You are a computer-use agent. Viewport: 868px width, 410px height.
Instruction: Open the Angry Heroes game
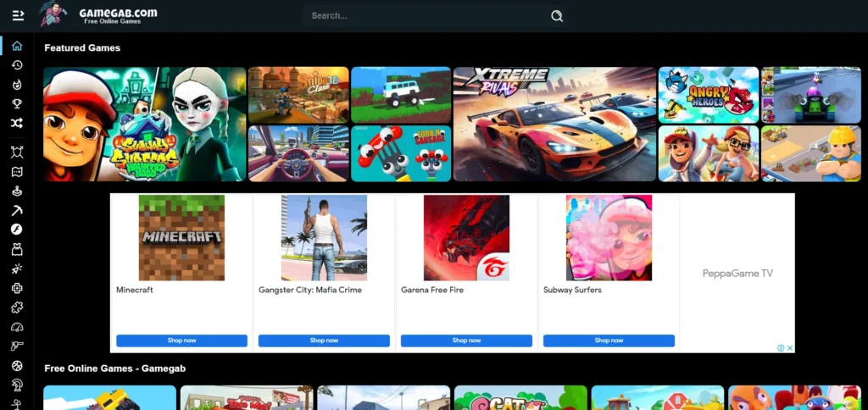pos(709,95)
